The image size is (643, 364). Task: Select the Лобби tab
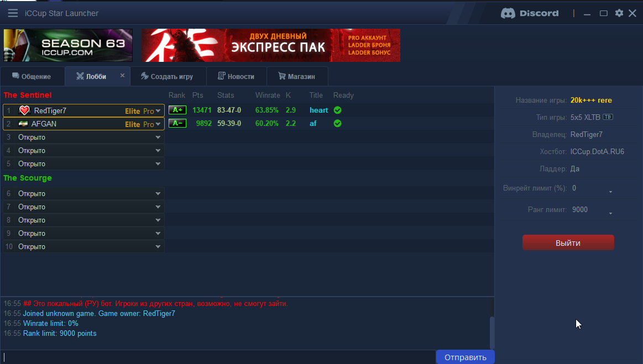point(97,76)
